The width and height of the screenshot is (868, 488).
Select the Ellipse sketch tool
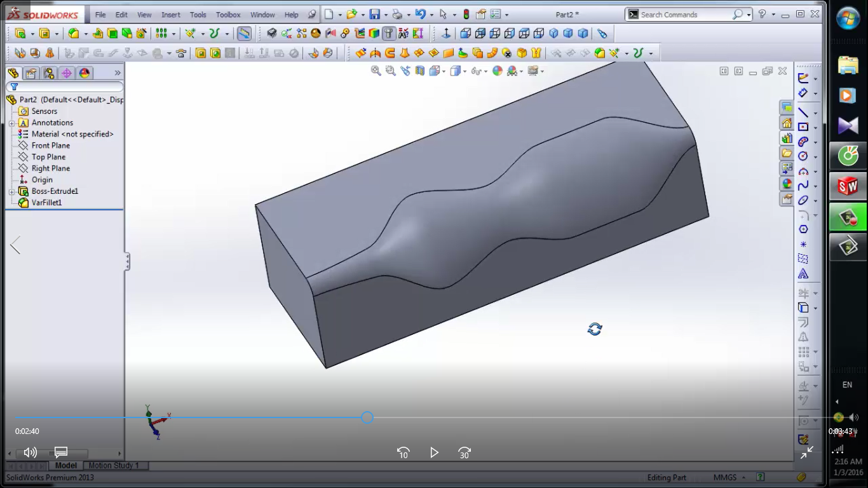(x=803, y=200)
